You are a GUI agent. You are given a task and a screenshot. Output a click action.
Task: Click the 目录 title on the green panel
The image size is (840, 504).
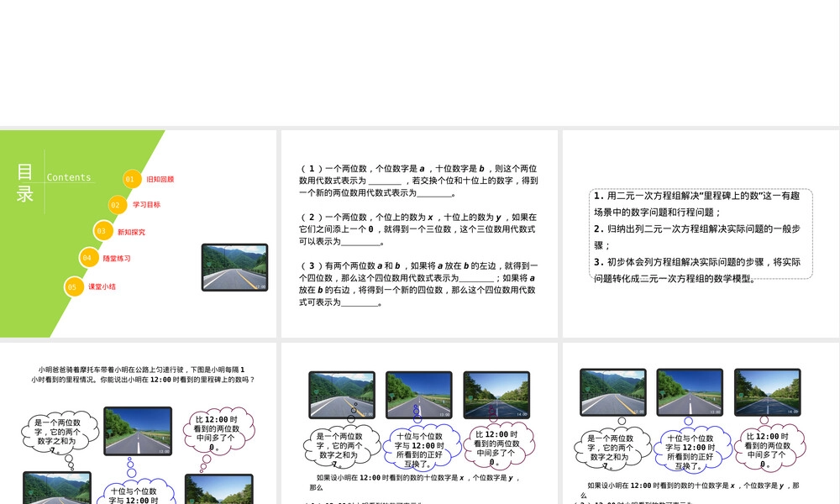[x=24, y=182]
